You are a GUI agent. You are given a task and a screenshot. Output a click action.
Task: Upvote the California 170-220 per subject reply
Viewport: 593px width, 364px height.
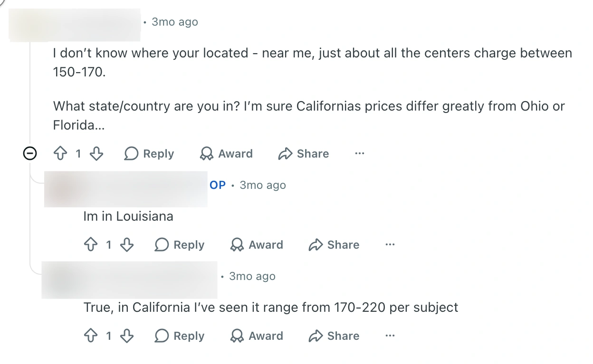click(x=91, y=336)
